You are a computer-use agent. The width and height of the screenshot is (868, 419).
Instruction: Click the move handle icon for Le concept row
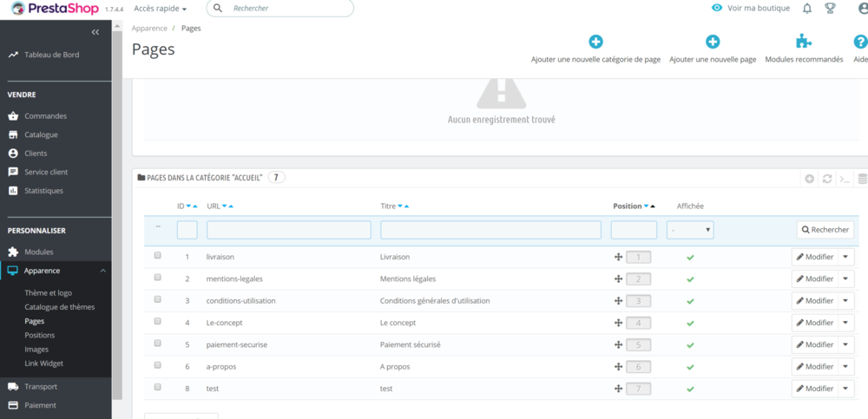coord(619,323)
